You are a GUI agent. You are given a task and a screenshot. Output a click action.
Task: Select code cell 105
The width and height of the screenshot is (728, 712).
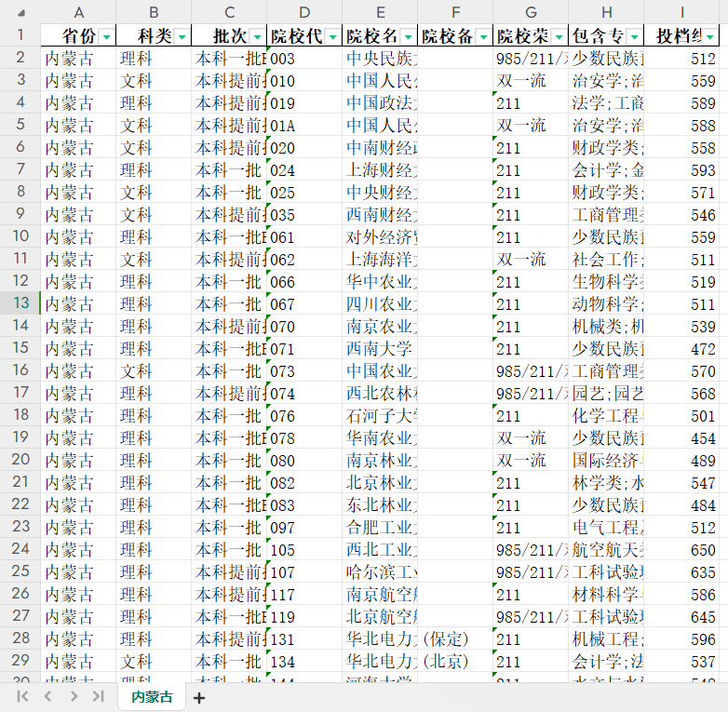pos(304,549)
